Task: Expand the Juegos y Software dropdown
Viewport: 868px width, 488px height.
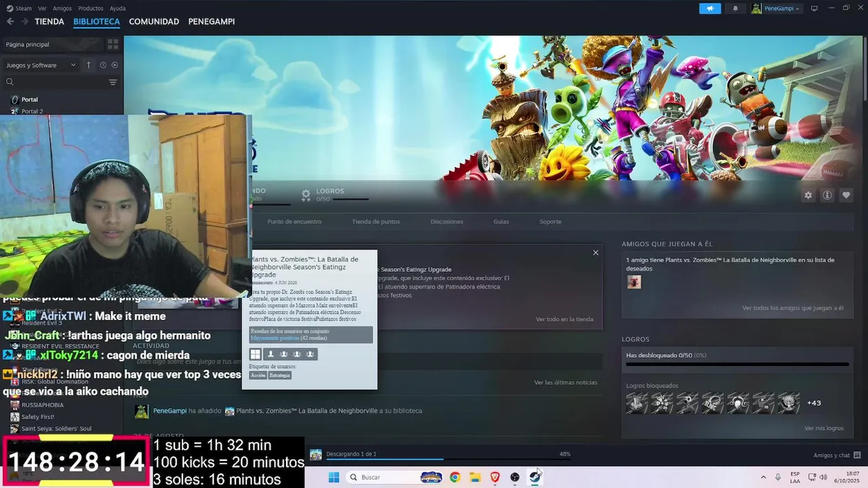Action: tap(41, 65)
